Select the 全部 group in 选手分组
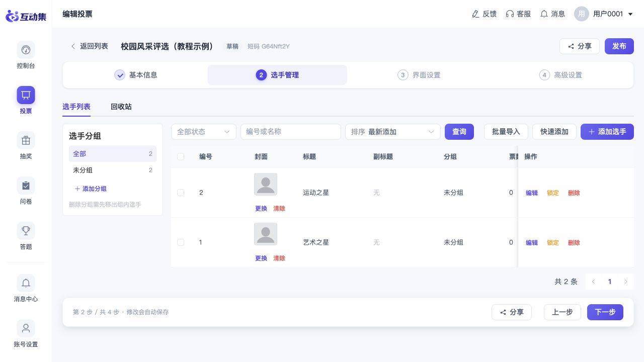The image size is (644, 362). 113,154
